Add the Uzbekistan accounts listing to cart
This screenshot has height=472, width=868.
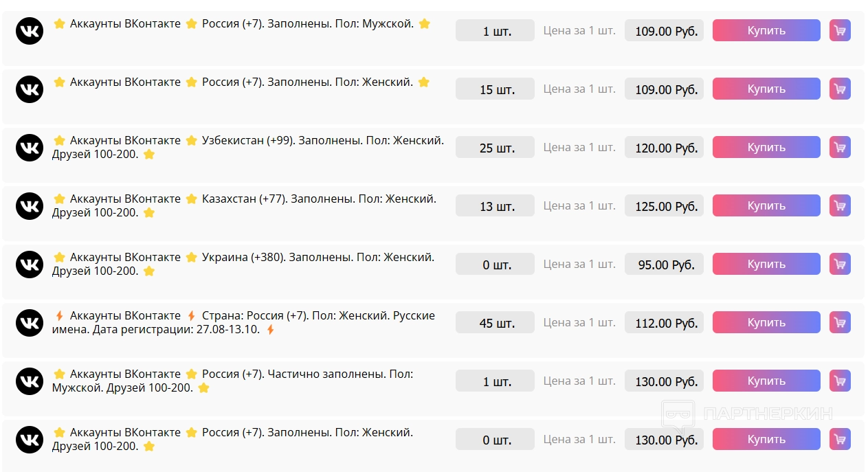click(840, 147)
